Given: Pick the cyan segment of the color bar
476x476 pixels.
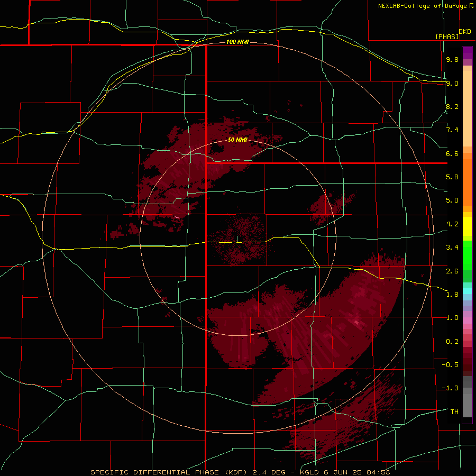Looking at the screenshot, I should (467, 291).
